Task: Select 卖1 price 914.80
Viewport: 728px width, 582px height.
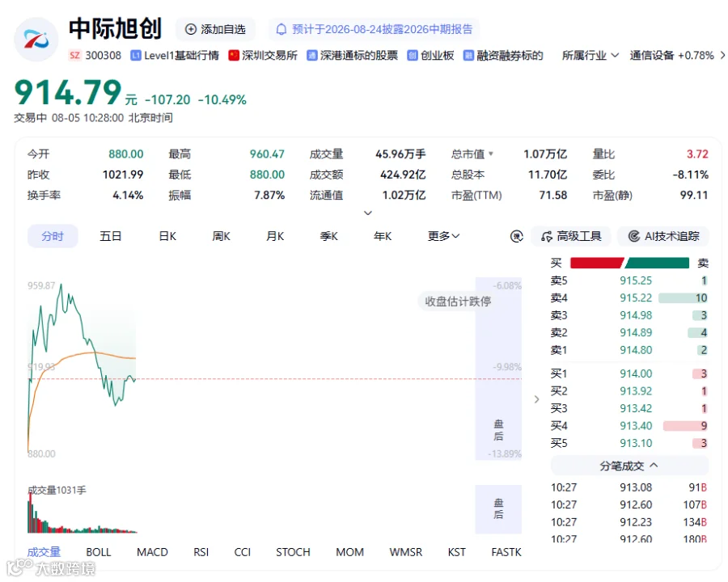Action: (636, 350)
